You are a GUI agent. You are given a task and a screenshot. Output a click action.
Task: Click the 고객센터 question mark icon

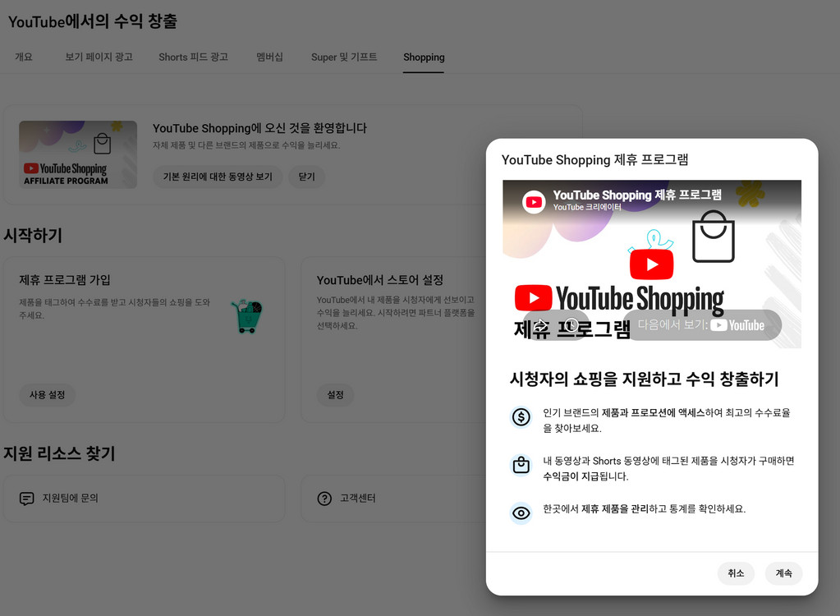pos(324,499)
